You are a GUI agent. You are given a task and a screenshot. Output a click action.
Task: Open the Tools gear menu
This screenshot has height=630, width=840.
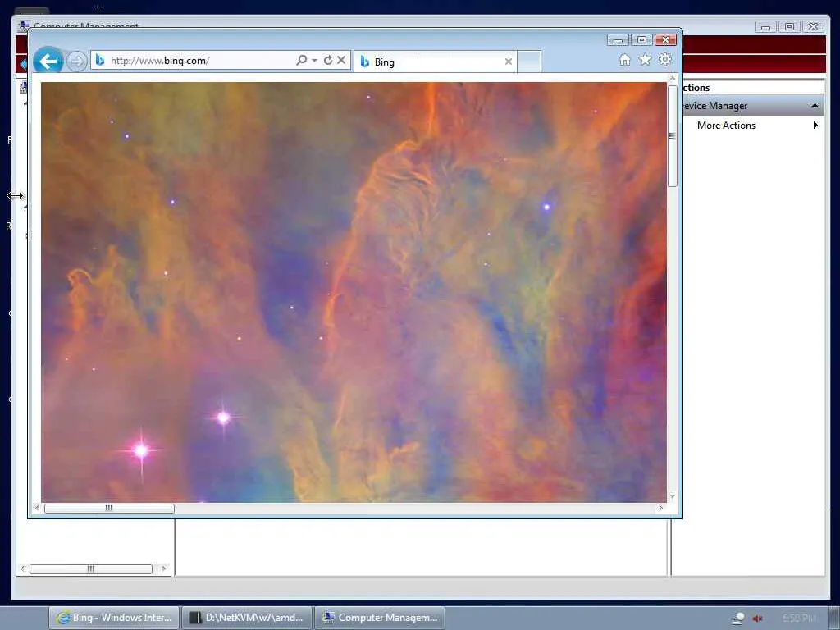[x=664, y=59]
